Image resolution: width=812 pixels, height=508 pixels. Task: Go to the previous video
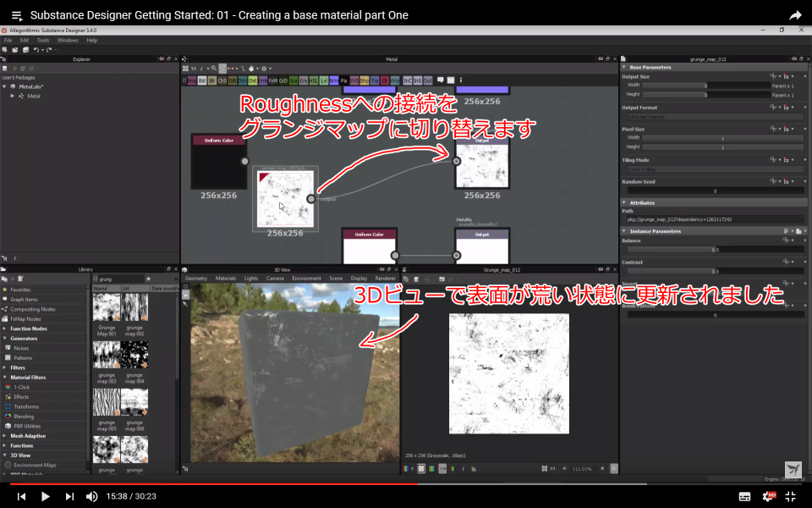point(21,496)
